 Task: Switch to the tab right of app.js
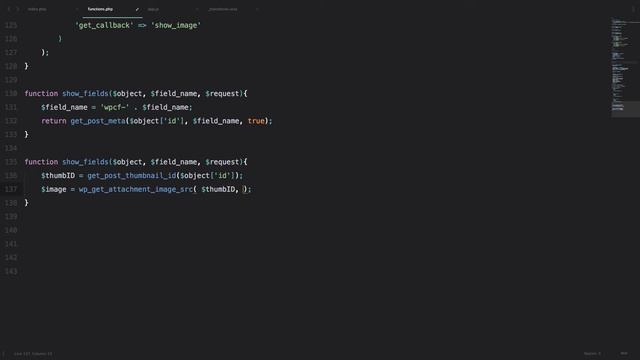click(223, 9)
